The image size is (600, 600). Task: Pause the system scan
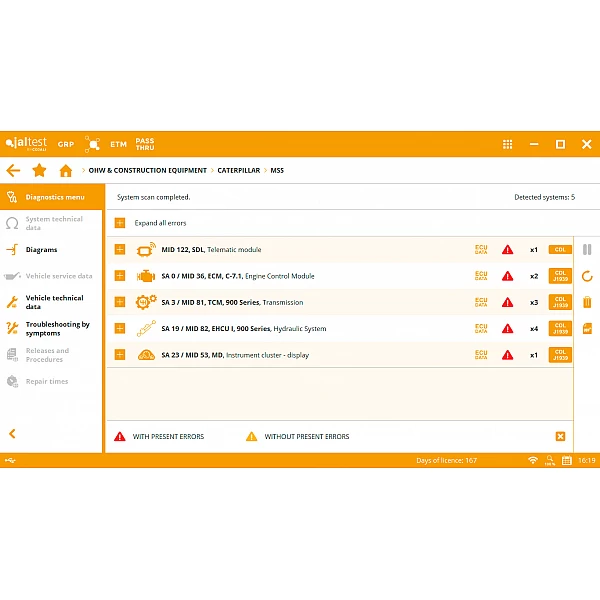[x=587, y=249]
